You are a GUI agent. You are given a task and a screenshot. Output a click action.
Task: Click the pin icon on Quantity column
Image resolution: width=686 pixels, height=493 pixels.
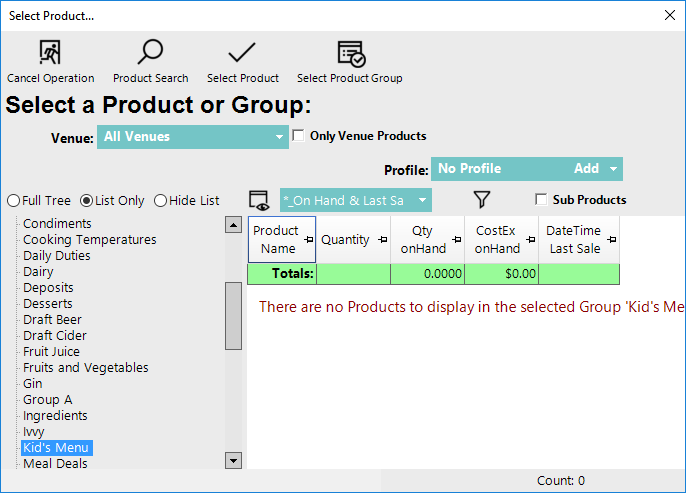(381, 240)
